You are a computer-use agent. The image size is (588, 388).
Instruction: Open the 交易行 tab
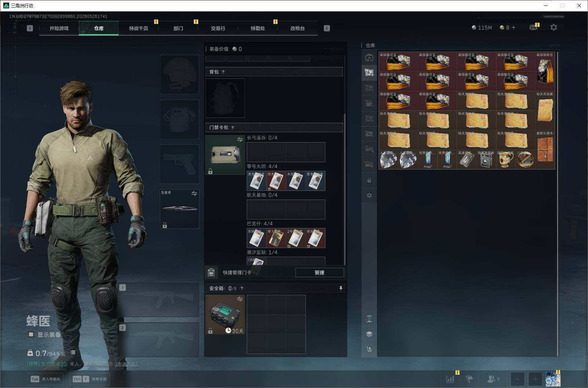(x=218, y=28)
